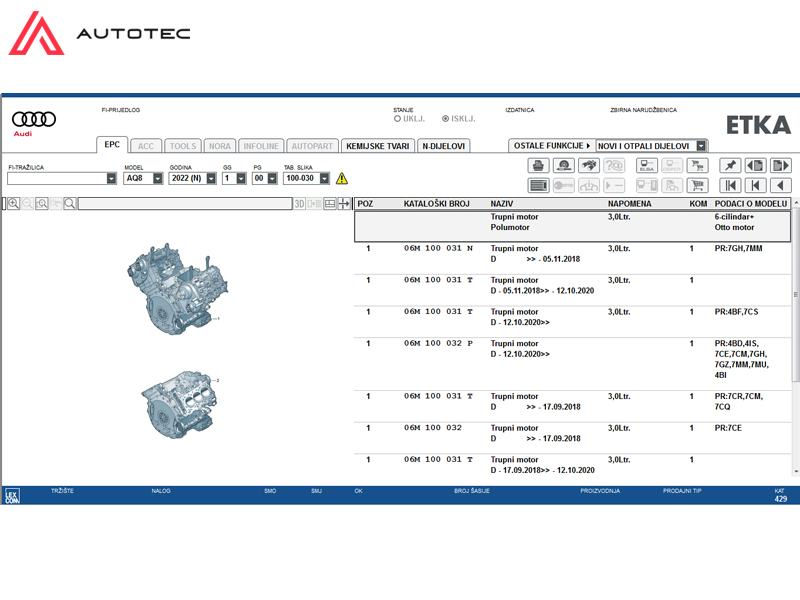
Task: Select the ISKLJ. radio option
Action: 445,118
